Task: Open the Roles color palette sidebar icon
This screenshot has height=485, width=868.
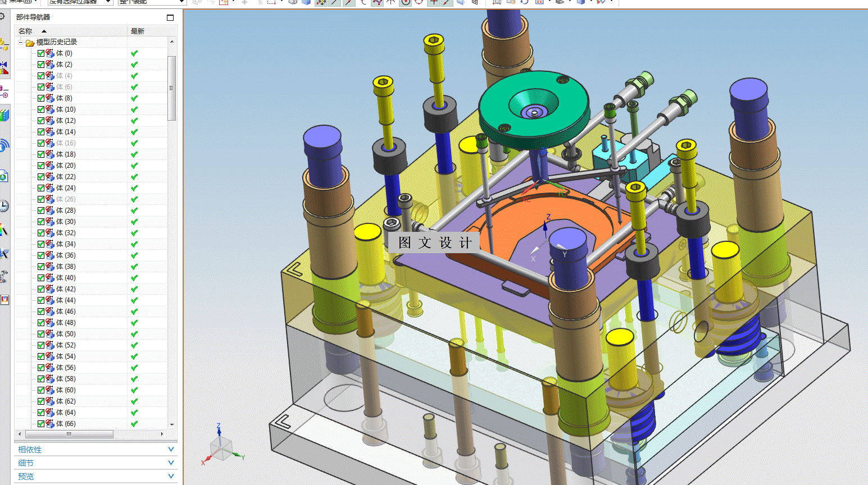Action: click(4, 230)
